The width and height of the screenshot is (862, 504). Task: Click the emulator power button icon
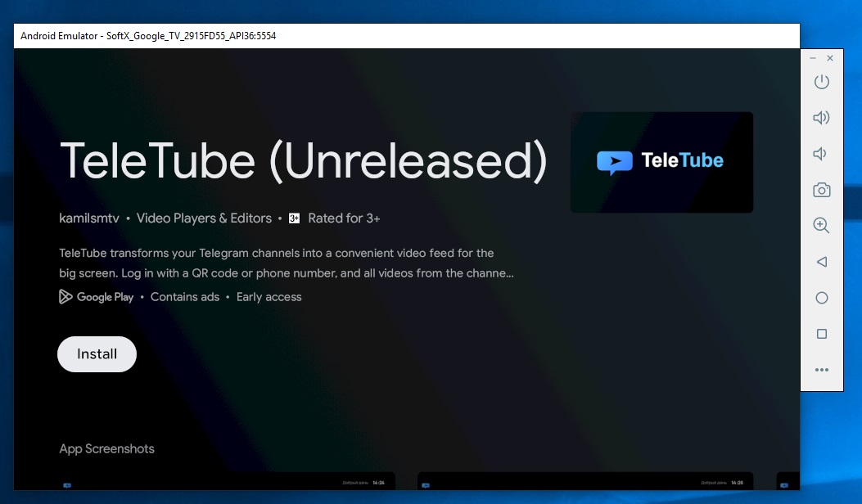coord(821,82)
